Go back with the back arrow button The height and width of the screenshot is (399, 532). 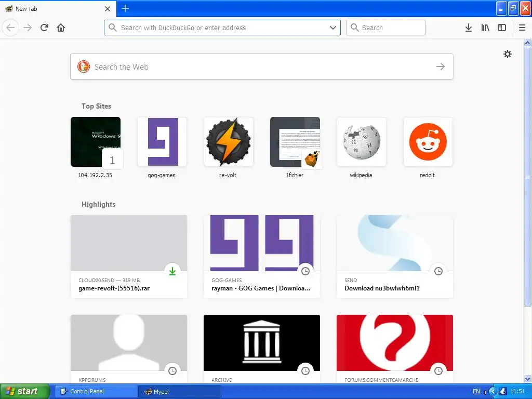pyautogui.click(x=10, y=28)
